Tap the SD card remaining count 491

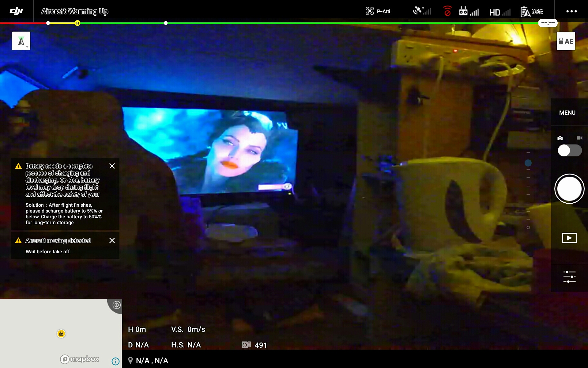point(254,345)
